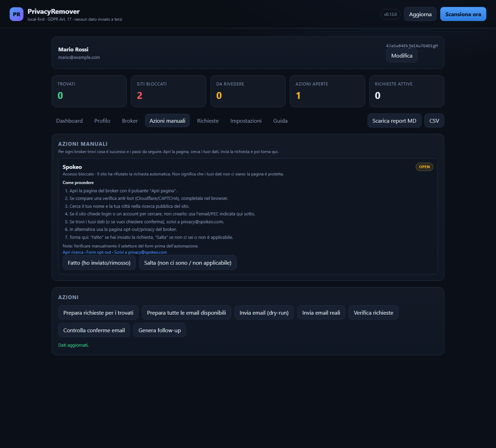Viewport: 496px width, 448px height.
Task: Click the Siti bloccati stat card
Action: click(168, 91)
